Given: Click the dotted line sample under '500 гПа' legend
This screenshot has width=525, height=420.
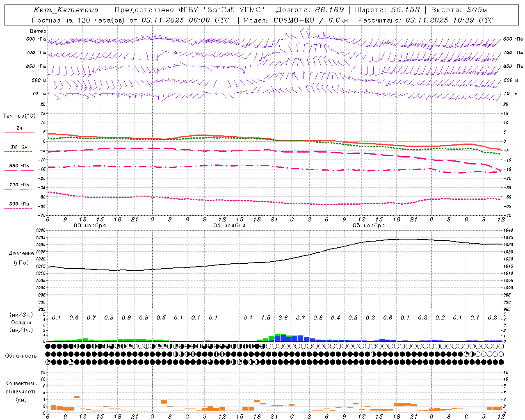Looking at the screenshot, I should pyautogui.click(x=18, y=209).
